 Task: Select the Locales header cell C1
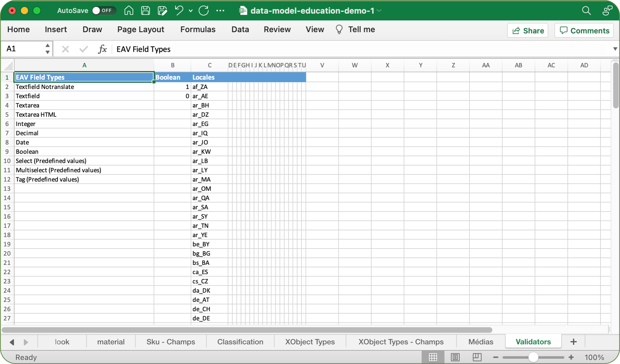[209, 77]
